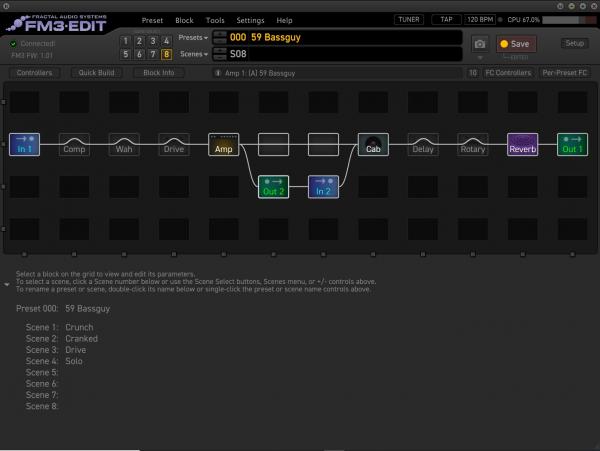Screen dimensions: 600x451
Task: Click the Amp 1: (A) 59 Bassguy label
Action: (x=260, y=73)
